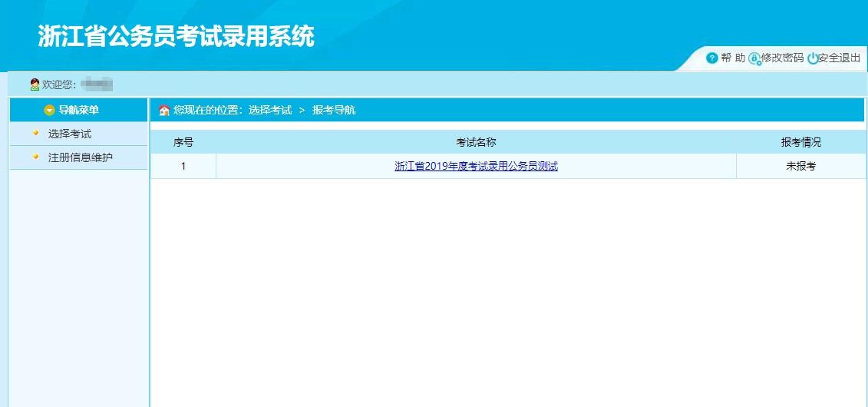Click the bullet icon next to 注册信息维护

pos(35,157)
